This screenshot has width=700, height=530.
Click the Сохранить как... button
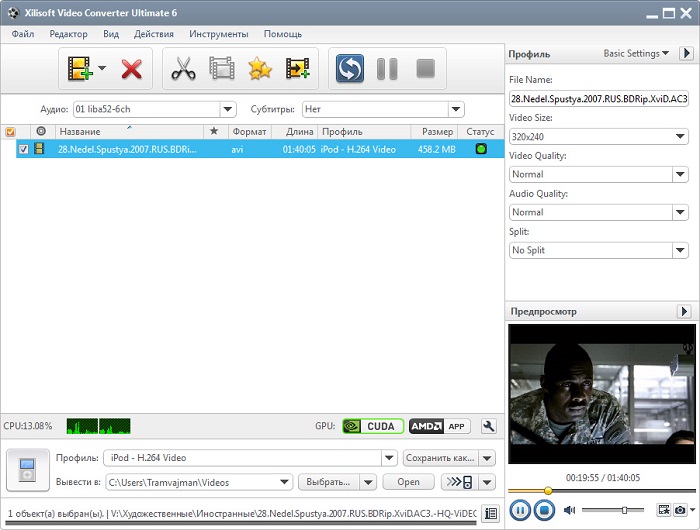click(x=440, y=458)
